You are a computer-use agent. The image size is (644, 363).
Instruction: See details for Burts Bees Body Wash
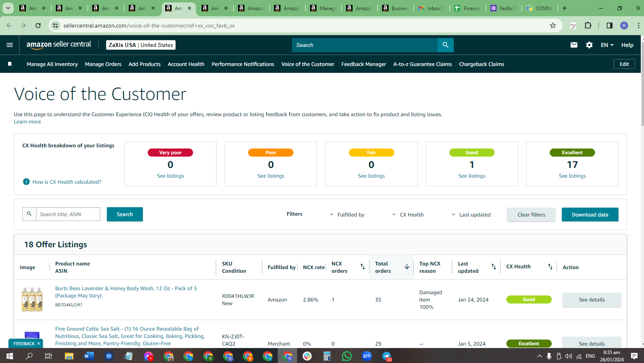click(x=591, y=299)
